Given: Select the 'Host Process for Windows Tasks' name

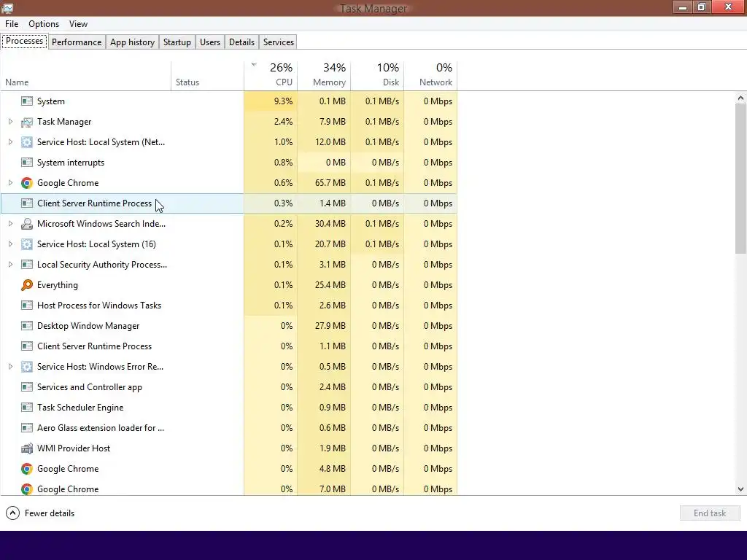Looking at the screenshot, I should (x=99, y=306).
